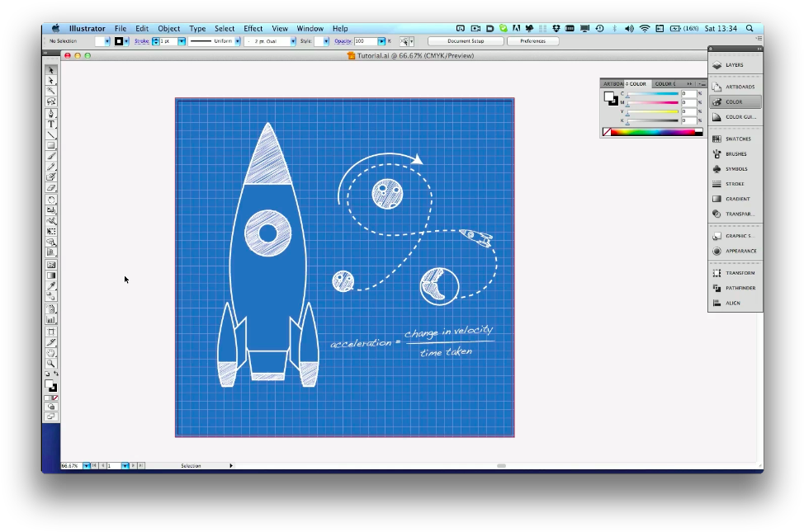Toggle fill and stroke swap in toolbar
804x532 pixels.
pos(57,372)
